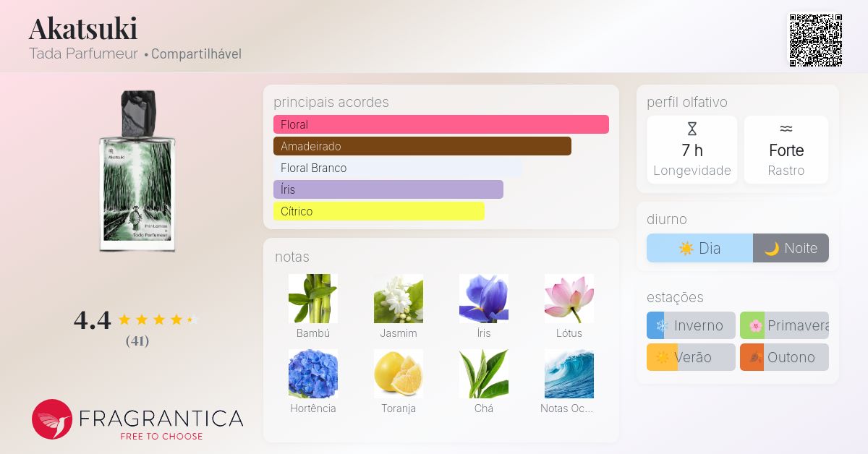This screenshot has height=454, width=868.
Task: Click the Toranja note label
Action: 399,408
